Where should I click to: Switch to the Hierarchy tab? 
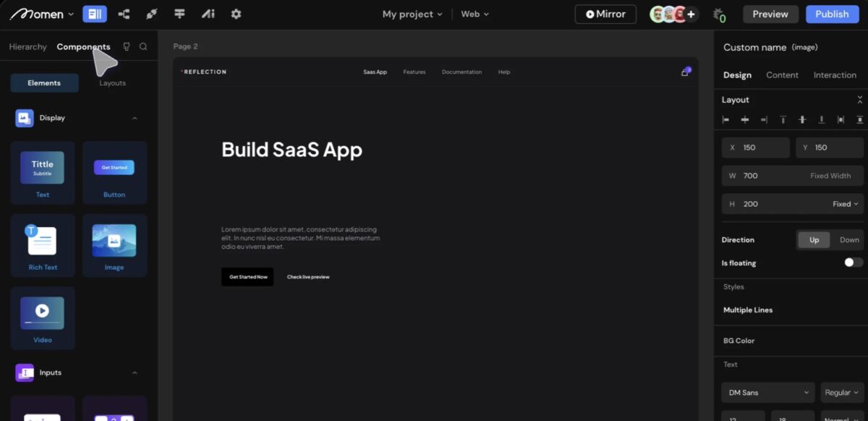point(27,47)
